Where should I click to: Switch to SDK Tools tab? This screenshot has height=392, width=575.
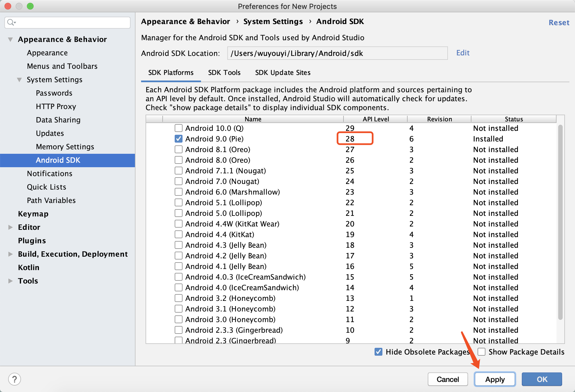pos(224,73)
